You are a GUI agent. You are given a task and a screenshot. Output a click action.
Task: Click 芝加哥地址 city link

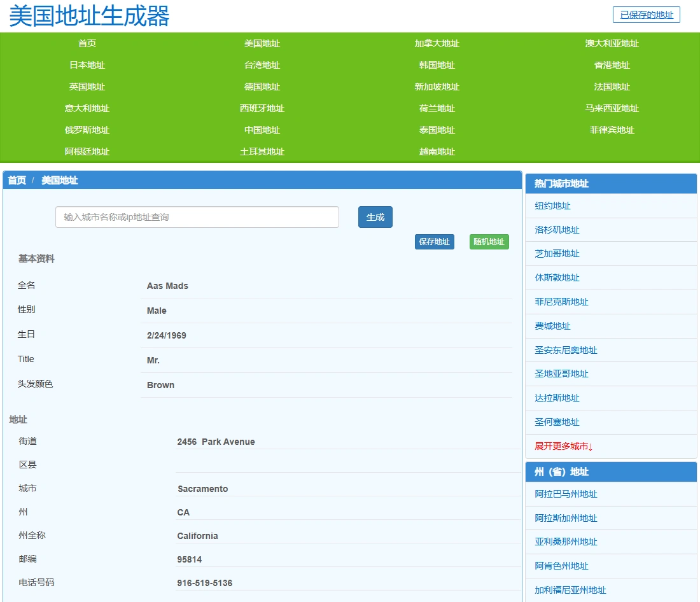(557, 253)
